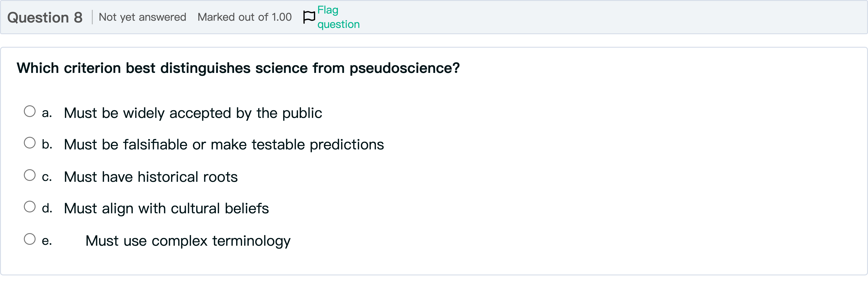Click the letter label 'd.' of fourth option

tap(47, 209)
